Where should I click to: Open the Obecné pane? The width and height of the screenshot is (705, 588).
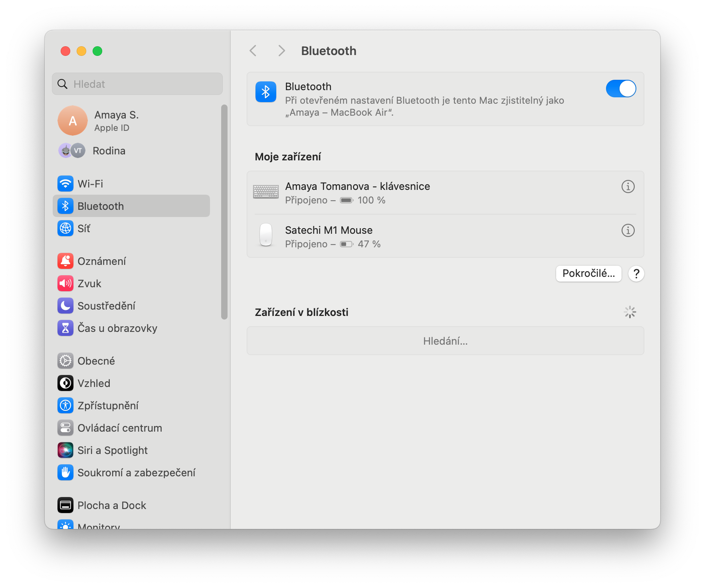click(131, 361)
